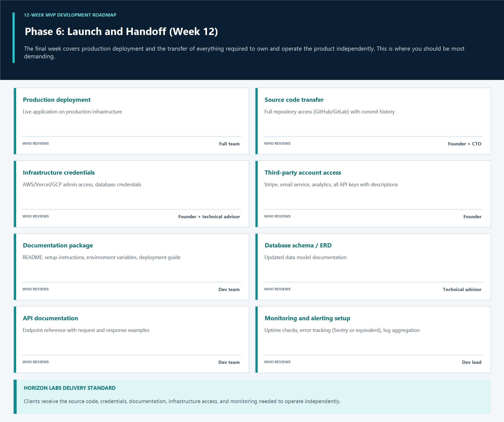Click "Dev team" in Documentation package card
The image size is (504, 422).
(229, 289)
